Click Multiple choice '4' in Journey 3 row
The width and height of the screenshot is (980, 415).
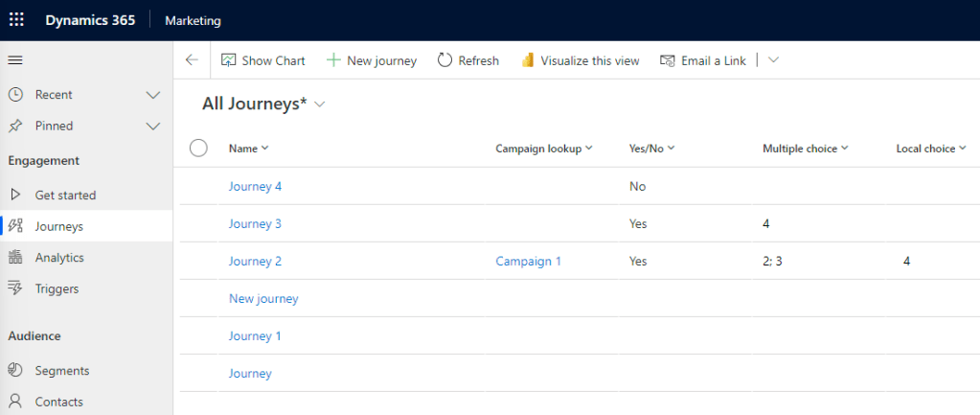[766, 223]
